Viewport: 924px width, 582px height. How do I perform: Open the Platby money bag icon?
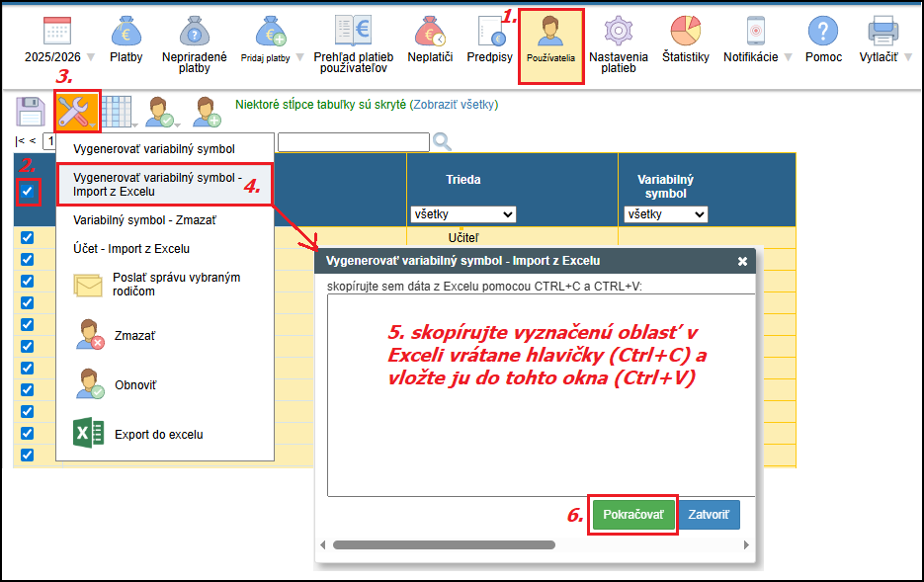coord(126,33)
